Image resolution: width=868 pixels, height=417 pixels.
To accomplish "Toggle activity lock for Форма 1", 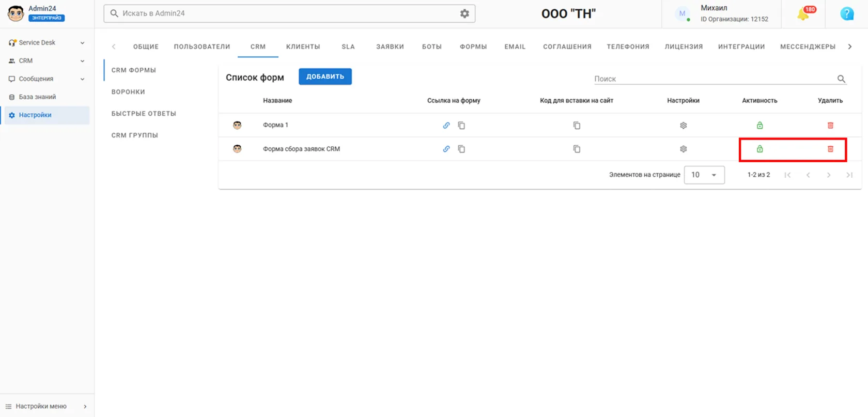I will click(760, 126).
